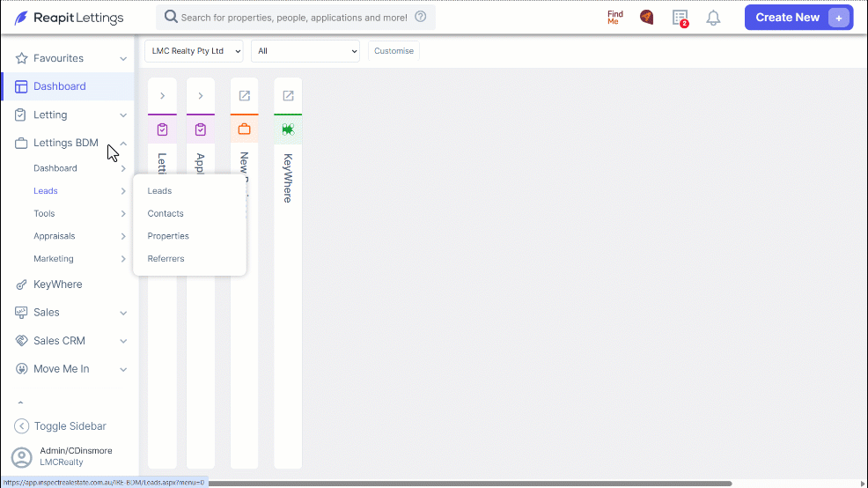Click the search properties input field
Screen dimensions: 868x488
pyautogui.click(x=294, y=18)
